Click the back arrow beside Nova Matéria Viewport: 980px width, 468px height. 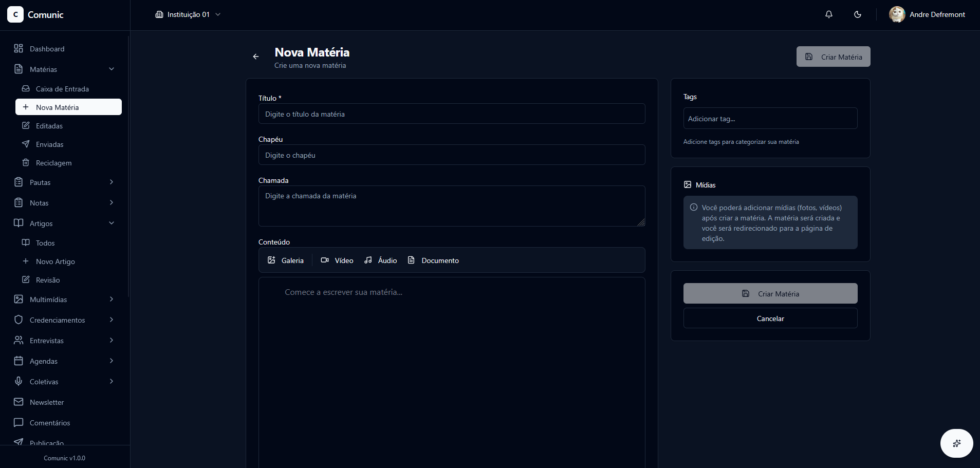tap(256, 57)
